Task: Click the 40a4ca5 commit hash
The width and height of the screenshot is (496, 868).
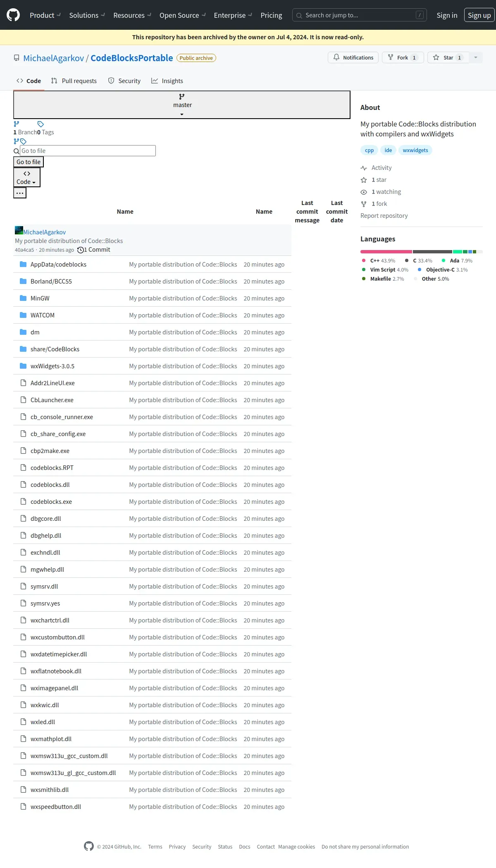Action: tap(24, 250)
